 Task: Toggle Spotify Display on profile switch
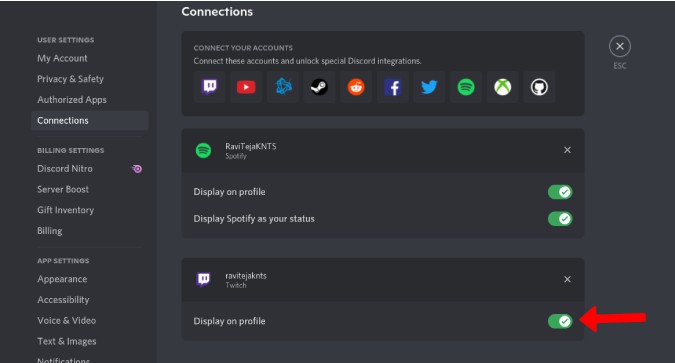point(560,192)
